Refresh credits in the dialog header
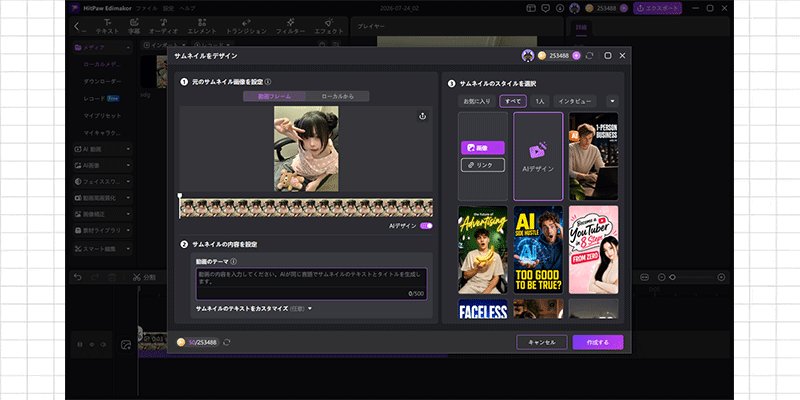800x400 pixels. pyautogui.click(x=590, y=56)
